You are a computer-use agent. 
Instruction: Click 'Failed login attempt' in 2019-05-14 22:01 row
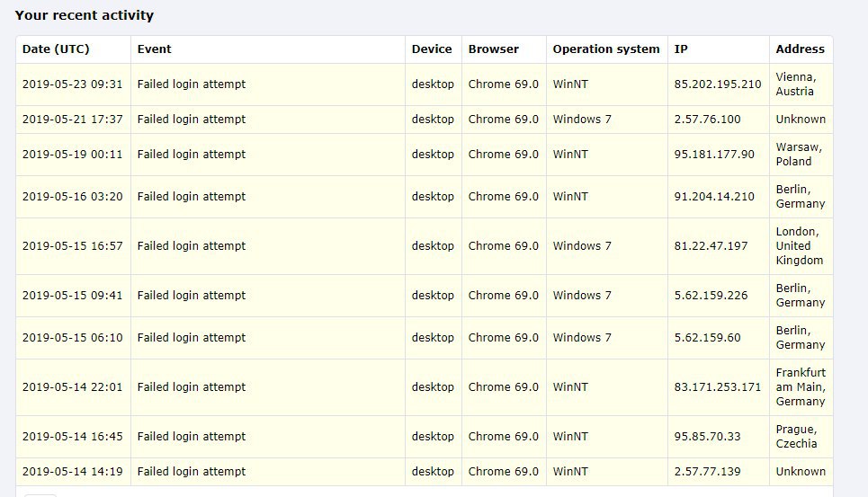pos(192,387)
